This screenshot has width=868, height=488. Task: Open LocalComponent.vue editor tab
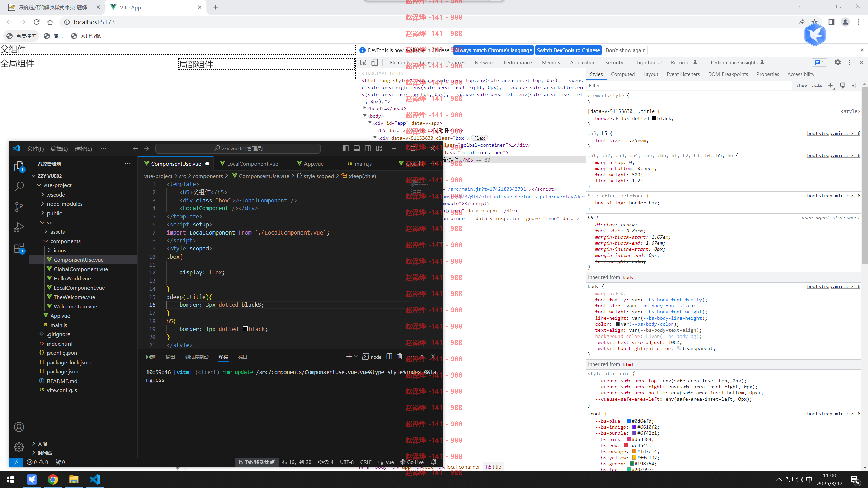[x=252, y=164]
